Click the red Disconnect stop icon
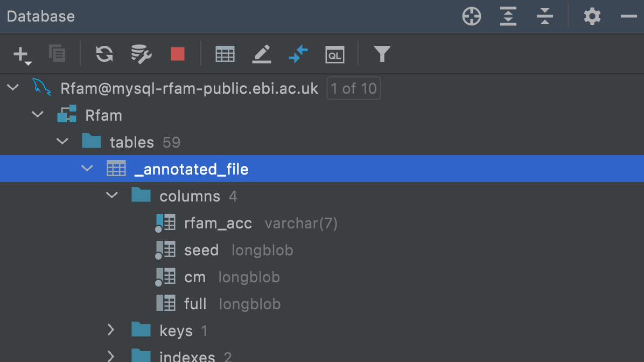 (178, 54)
